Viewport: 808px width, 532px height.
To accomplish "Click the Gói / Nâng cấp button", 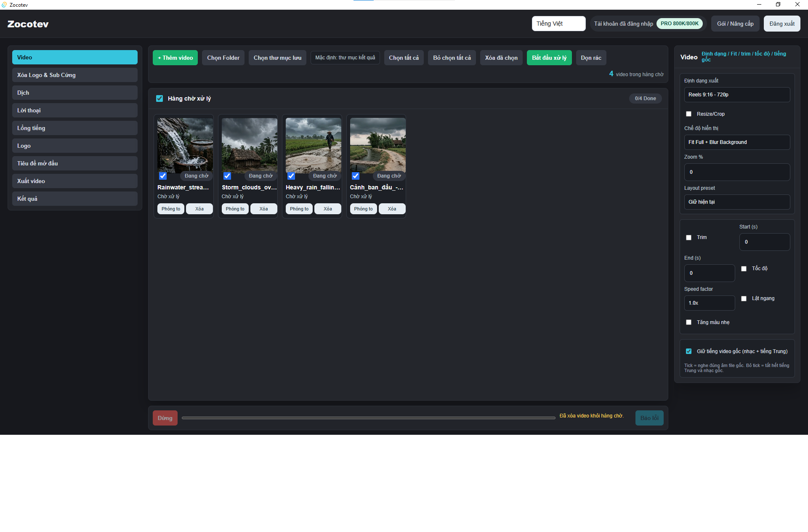I will tap(735, 24).
